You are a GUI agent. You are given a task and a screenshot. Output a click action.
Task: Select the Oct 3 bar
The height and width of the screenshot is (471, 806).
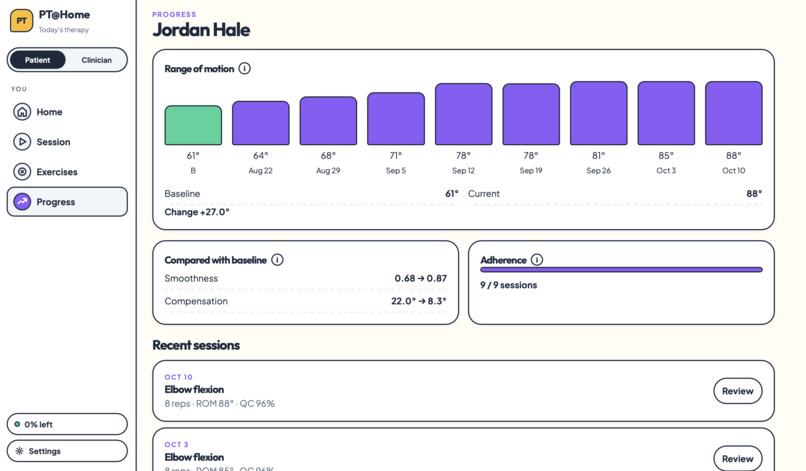[666, 113]
